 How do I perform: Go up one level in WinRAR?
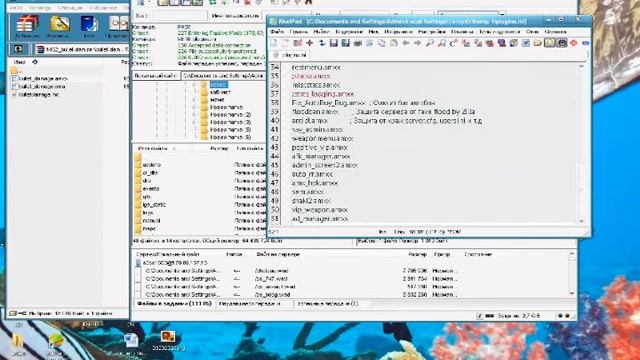[x=18, y=49]
